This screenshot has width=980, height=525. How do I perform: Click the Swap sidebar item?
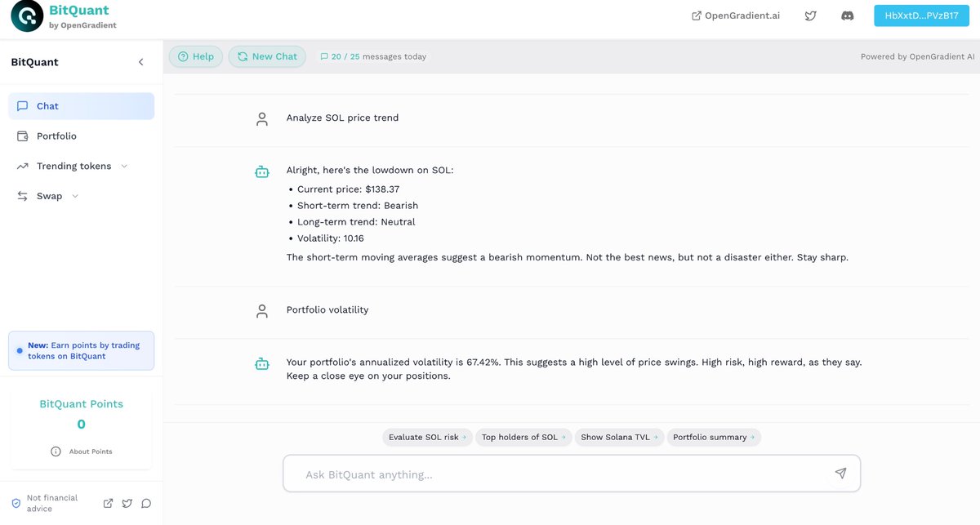tap(49, 196)
